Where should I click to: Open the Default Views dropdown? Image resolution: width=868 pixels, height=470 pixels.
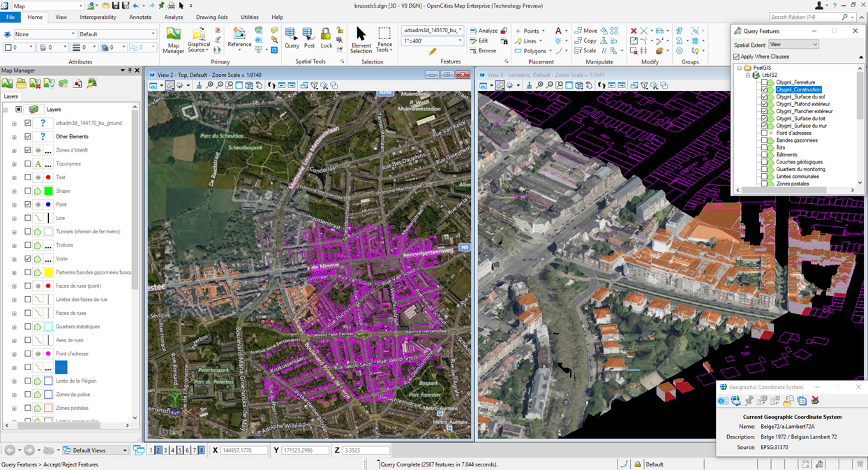coord(96,450)
